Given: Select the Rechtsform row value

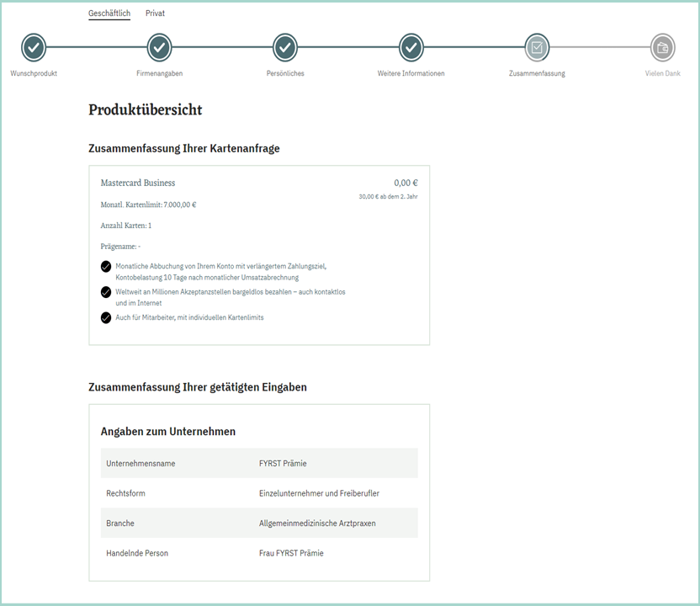Looking at the screenshot, I should point(319,493).
